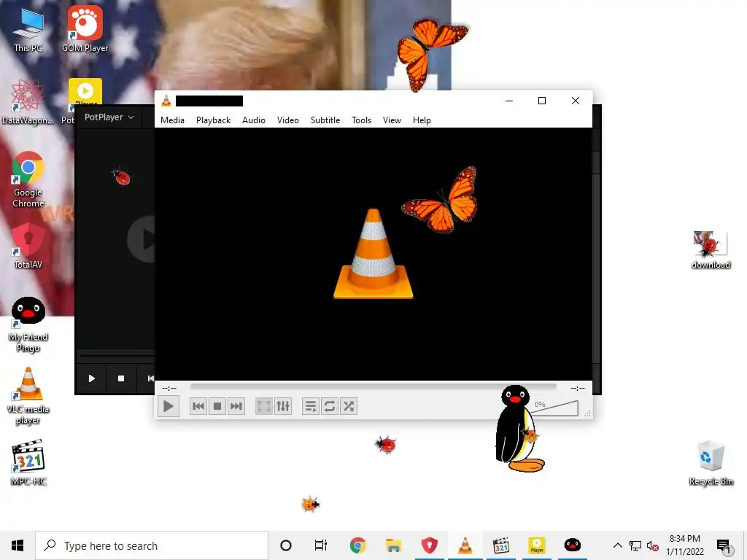
Task: Select the download file on desktop
Action: coord(711,250)
